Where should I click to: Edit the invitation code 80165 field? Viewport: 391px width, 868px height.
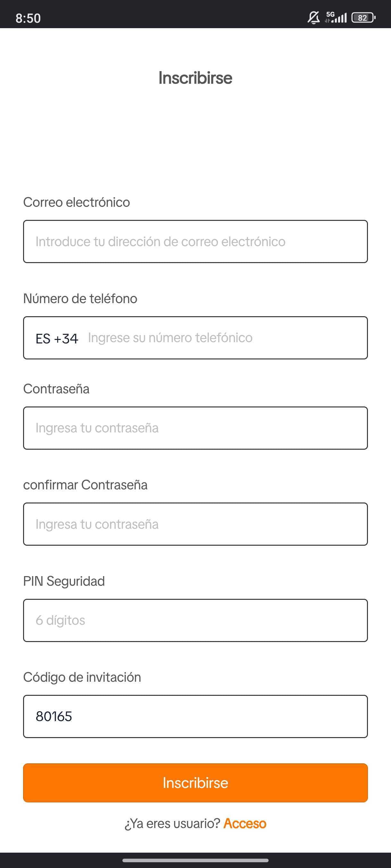coord(195,716)
